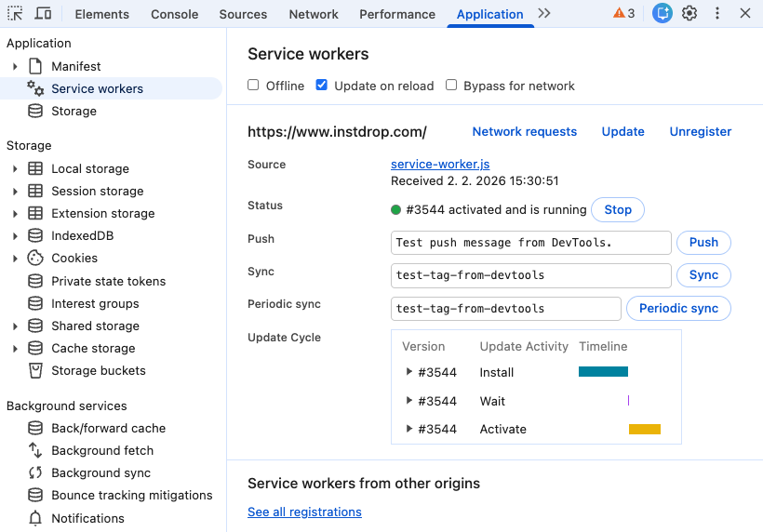The height and width of the screenshot is (532, 763).
Task: Click the Extension storage table icon
Action: 35,214
